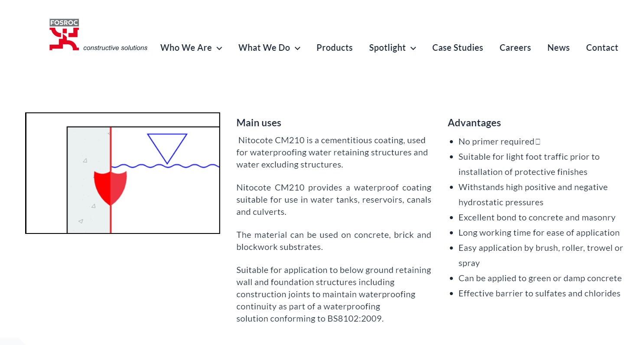Expand the Spotlight dropdown arrow
Viewport: 644px width, 345px height.
[x=413, y=48]
